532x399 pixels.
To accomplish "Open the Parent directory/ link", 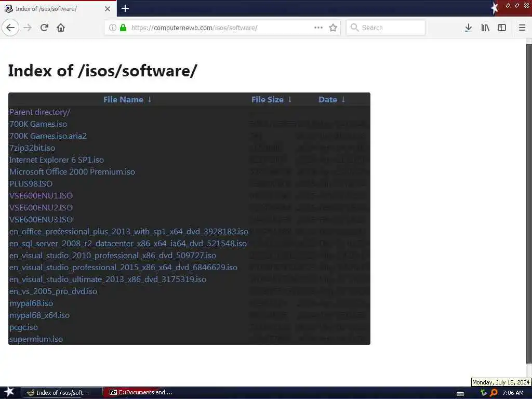I will tap(39, 112).
